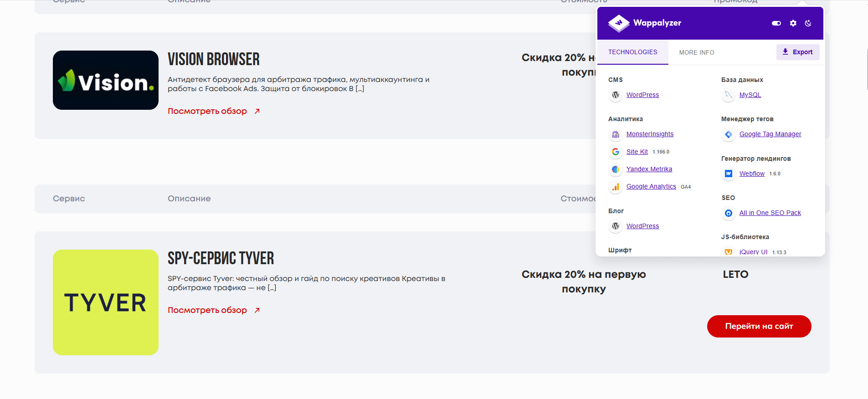Click the Менеджер тегов category heading
Image resolution: width=868 pixels, height=399 pixels.
coord(747,119)
